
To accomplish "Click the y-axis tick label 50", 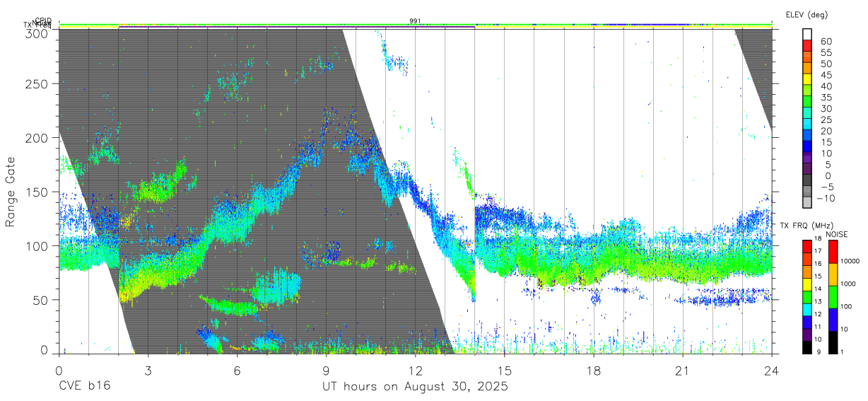I will [x=41, y=300].
